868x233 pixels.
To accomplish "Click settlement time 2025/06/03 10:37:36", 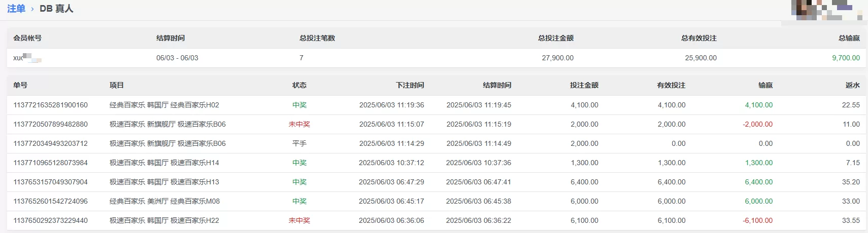I will tap(479, 163).
